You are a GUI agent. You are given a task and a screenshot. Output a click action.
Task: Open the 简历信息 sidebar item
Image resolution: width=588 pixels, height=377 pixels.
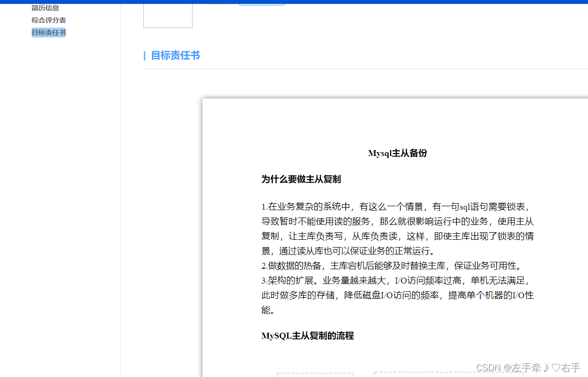coord(45,8)
